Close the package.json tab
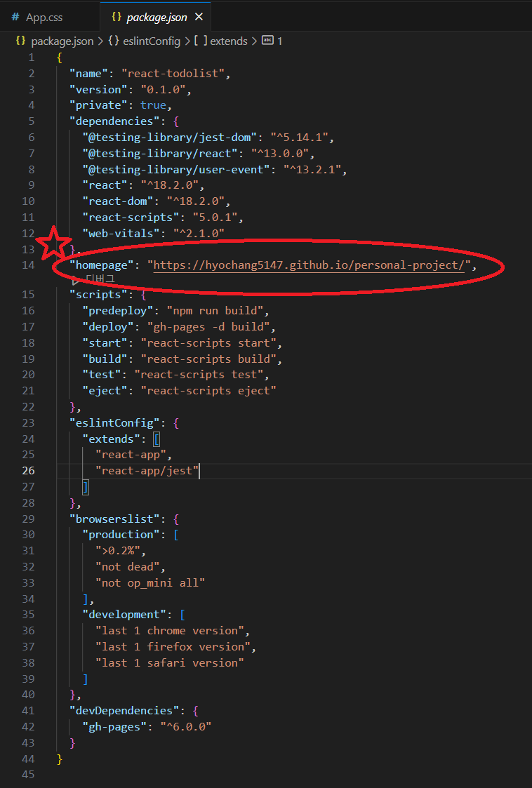 pos(199,17)
